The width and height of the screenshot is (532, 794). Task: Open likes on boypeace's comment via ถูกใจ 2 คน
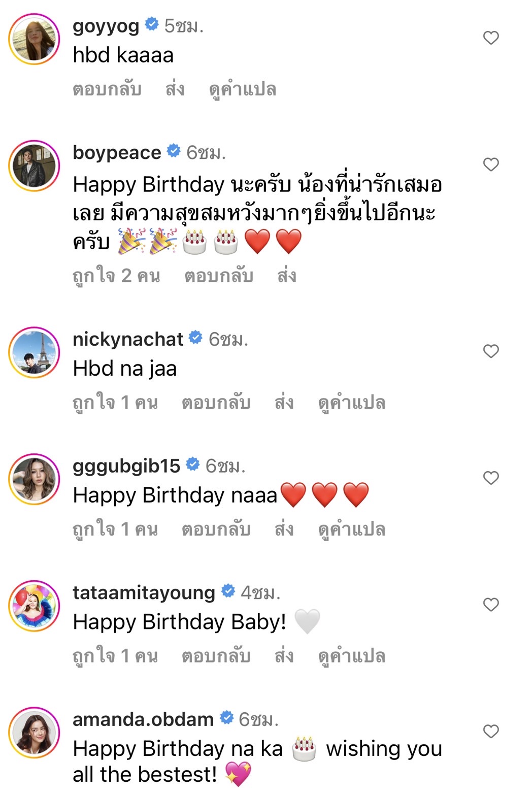tap(116, 276)
